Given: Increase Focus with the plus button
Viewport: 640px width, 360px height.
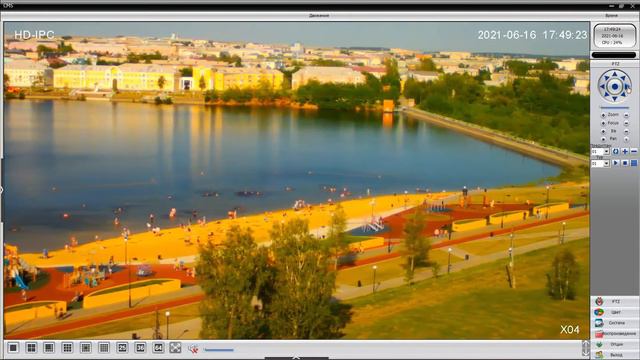Looking at the screenshot, I should point(603,123).
